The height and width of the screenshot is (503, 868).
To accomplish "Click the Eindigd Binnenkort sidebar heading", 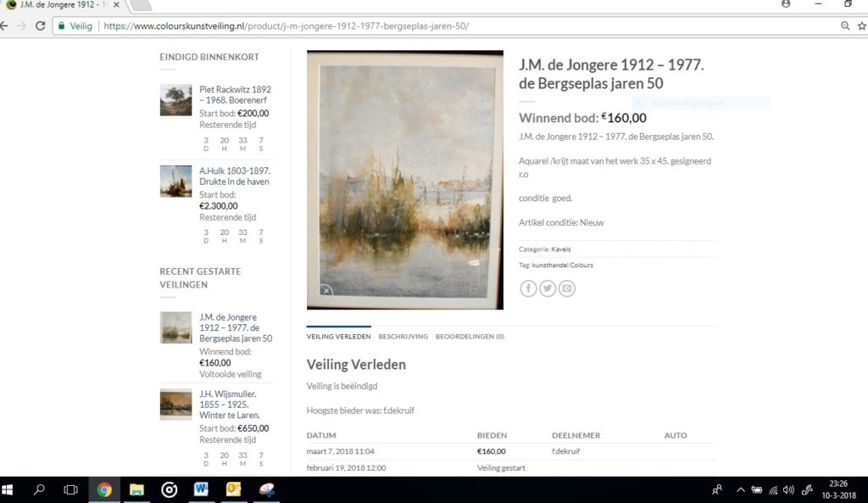I will (x=209, y=57).
